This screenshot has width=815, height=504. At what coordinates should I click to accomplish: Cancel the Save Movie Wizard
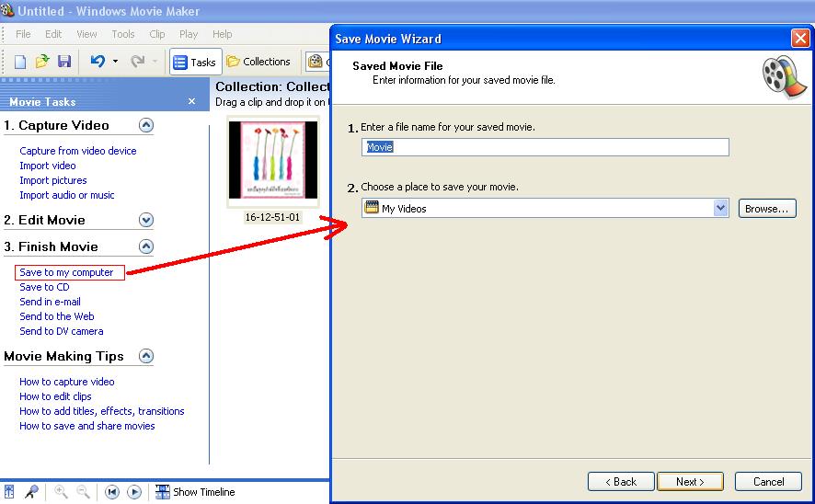click(768, 482)
